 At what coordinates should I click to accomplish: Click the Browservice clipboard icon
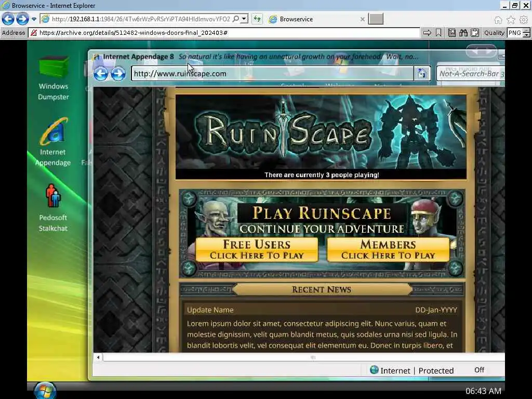(475, 33)
